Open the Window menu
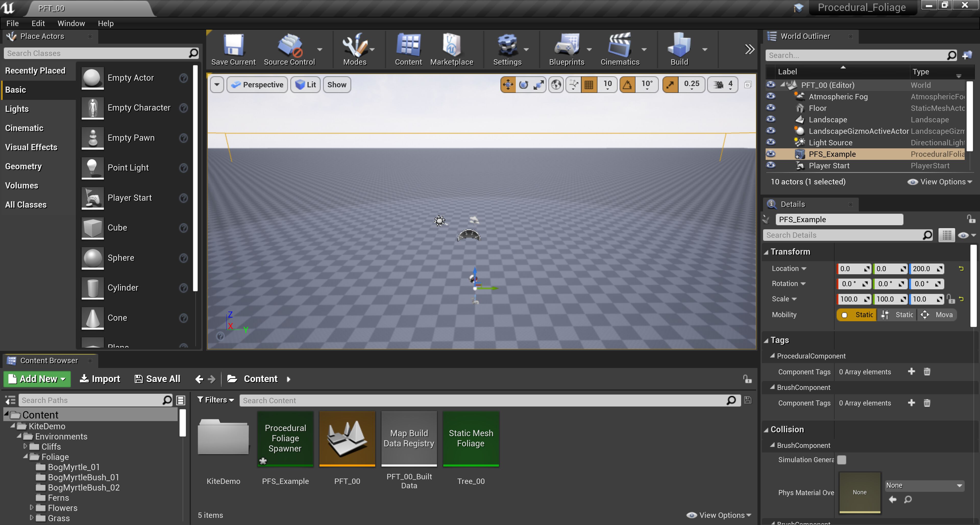 click(71, 23)
